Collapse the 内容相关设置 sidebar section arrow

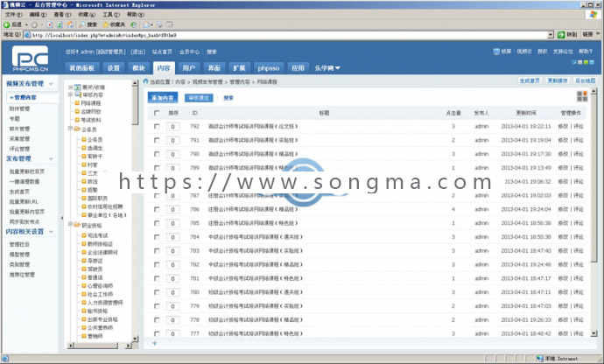point(51,232)
